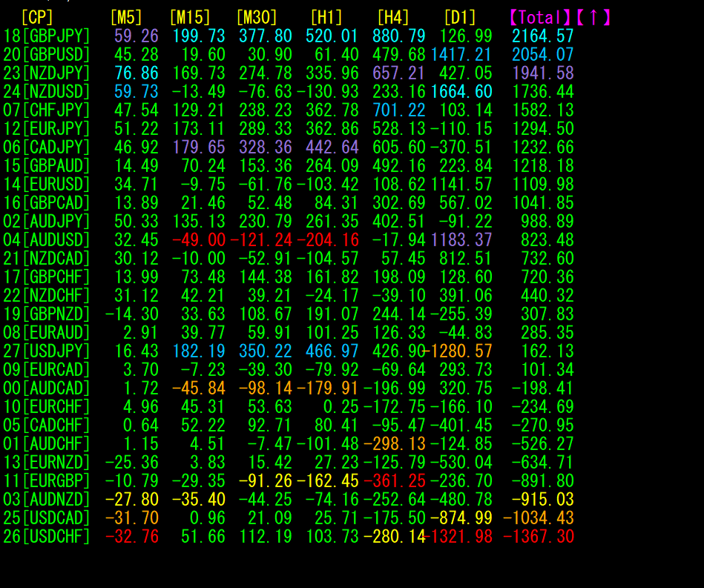
Task: Click AUDCAD H1 value -179.91
Action: coord(328,389)
